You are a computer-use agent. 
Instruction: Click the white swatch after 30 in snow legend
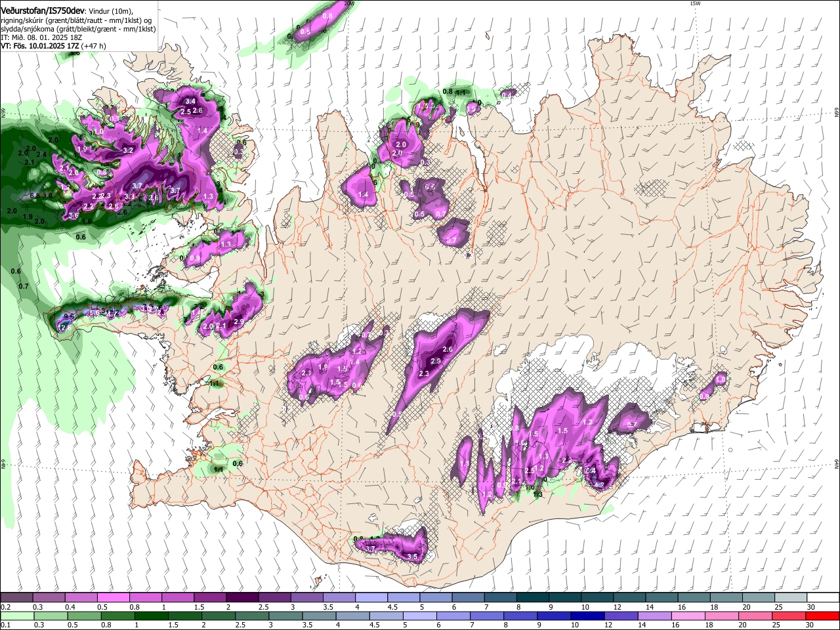(823, 597)
